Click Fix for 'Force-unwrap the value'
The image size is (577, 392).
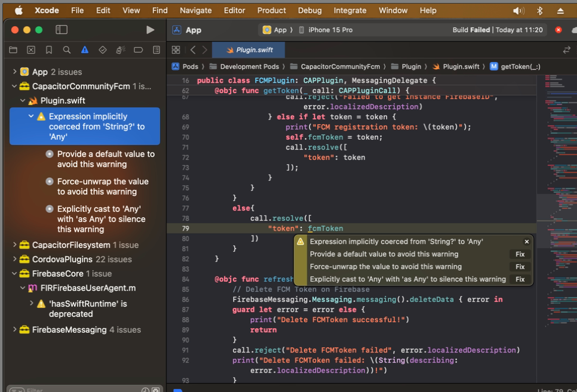click(x=520, y=267)
